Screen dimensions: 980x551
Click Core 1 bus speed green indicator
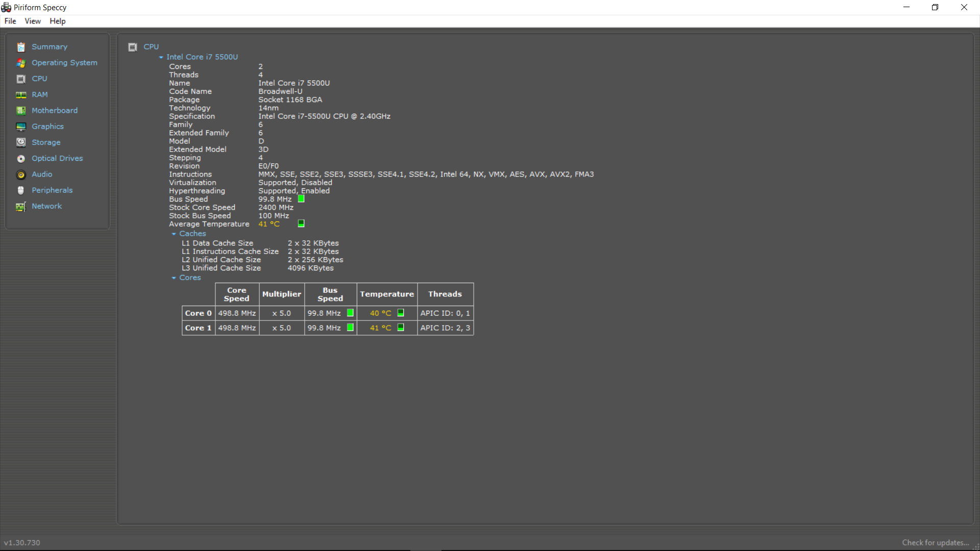tap(350, 328)
